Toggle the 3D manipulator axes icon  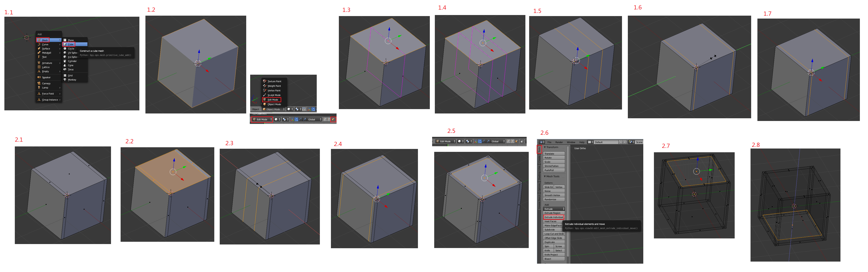pyautogui.click(x=293, y=120)
